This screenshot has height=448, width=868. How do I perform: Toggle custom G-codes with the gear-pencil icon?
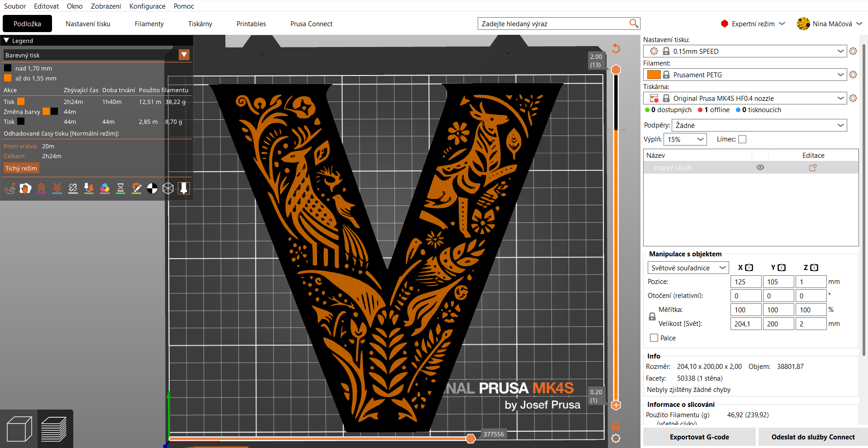pyautogui.click(x=137, y=188)
